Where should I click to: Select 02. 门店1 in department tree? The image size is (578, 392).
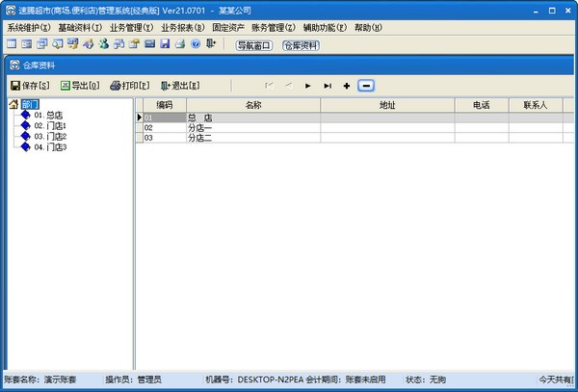point(50,126)
